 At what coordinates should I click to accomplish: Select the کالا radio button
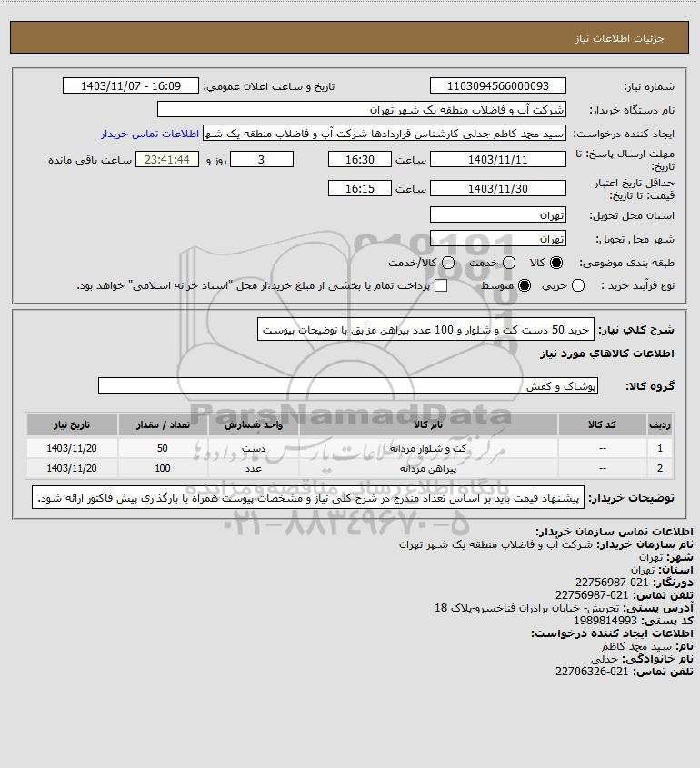556,263
